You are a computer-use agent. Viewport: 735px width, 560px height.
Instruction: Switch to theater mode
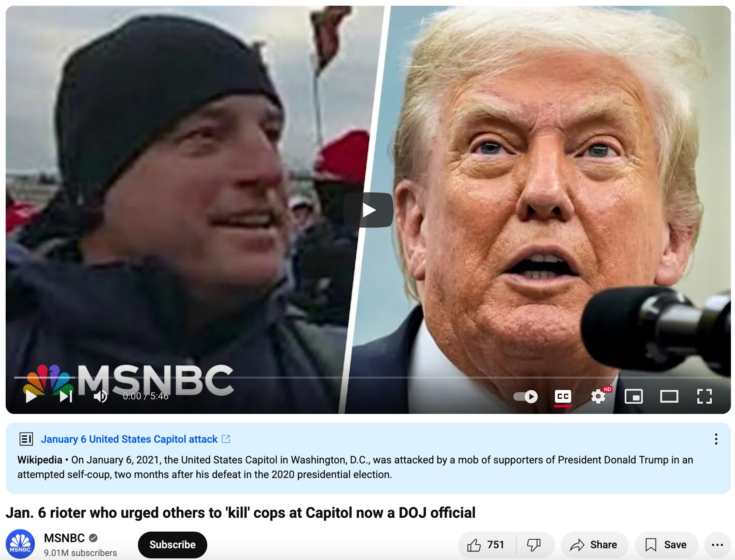(669, 396)
